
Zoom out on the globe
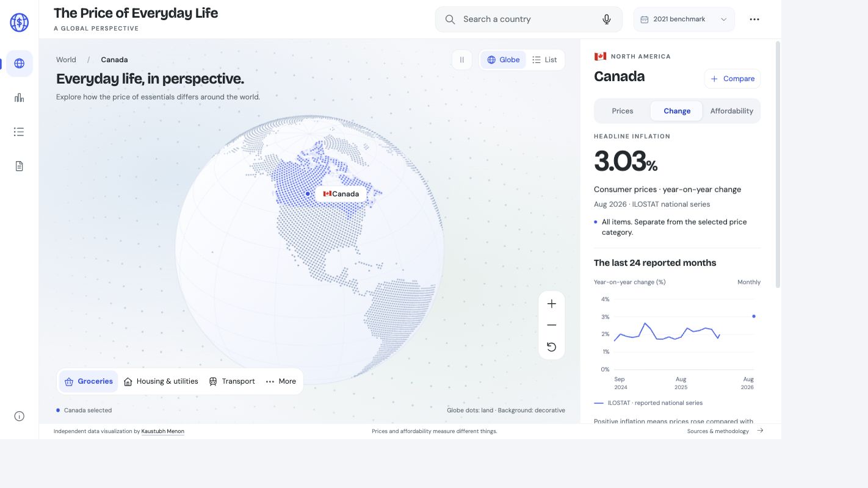click(552, 325)
